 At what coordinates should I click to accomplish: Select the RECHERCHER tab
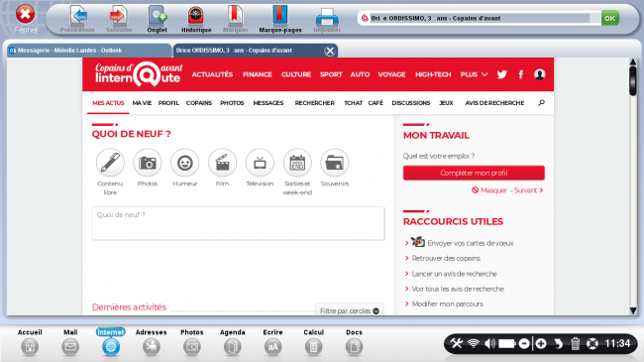coord(315,103)
